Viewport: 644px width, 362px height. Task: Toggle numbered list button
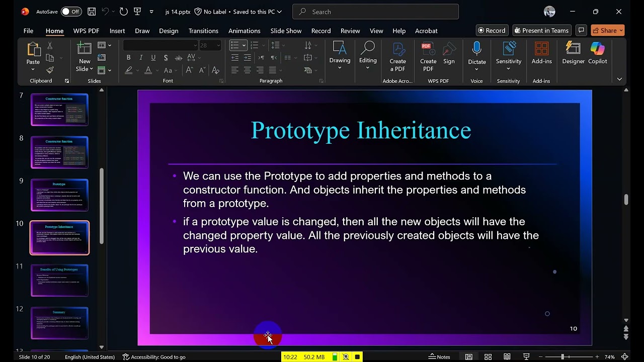click(x=255, y=45)
